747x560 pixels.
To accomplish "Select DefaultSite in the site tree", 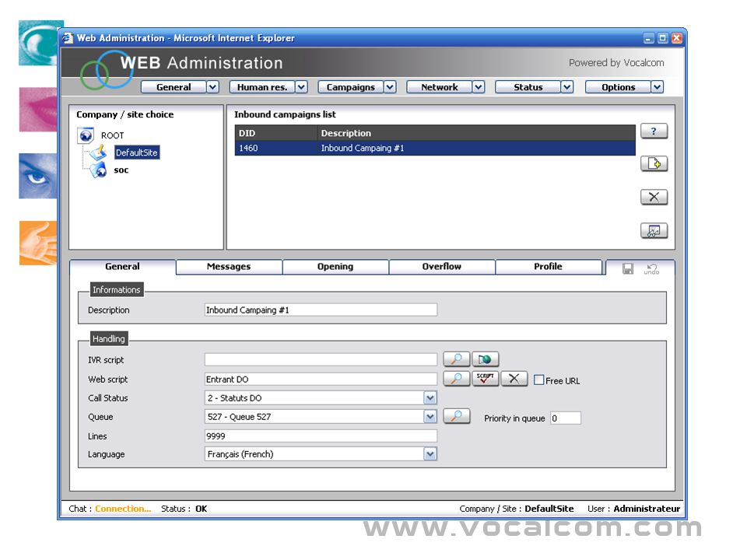I will [x=137, y=152].
